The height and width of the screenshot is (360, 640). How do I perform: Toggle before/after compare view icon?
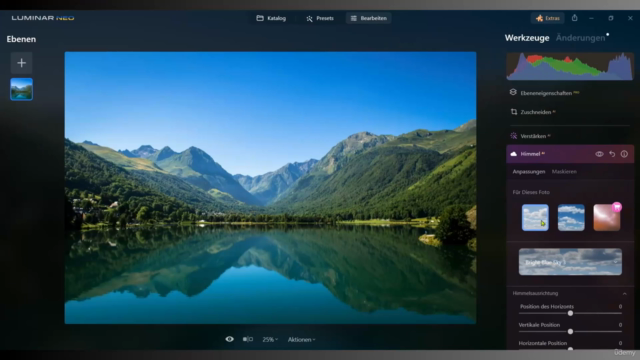click(248, 339)
